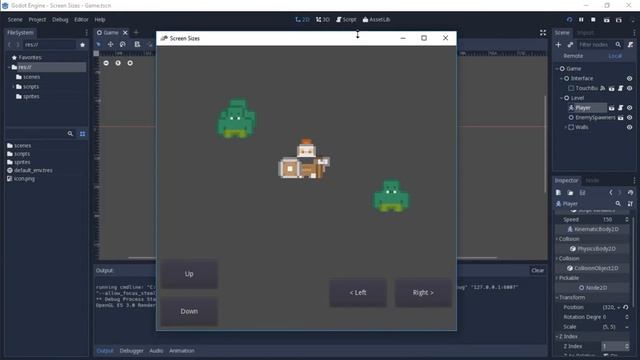640x360 pixels.
Task: Open the EnemySpawners scene instance icon
Action: 620,118
